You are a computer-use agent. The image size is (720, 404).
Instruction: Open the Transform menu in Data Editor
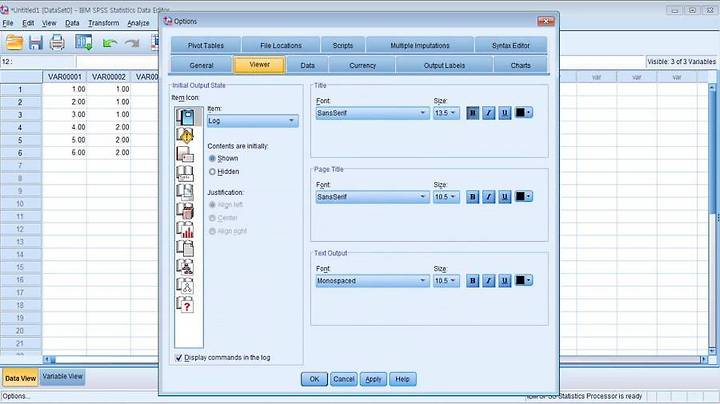(103, 23)
